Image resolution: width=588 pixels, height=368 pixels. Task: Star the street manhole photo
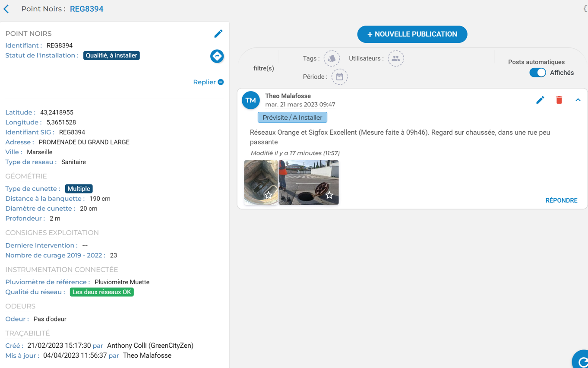[x=329, y=195]
